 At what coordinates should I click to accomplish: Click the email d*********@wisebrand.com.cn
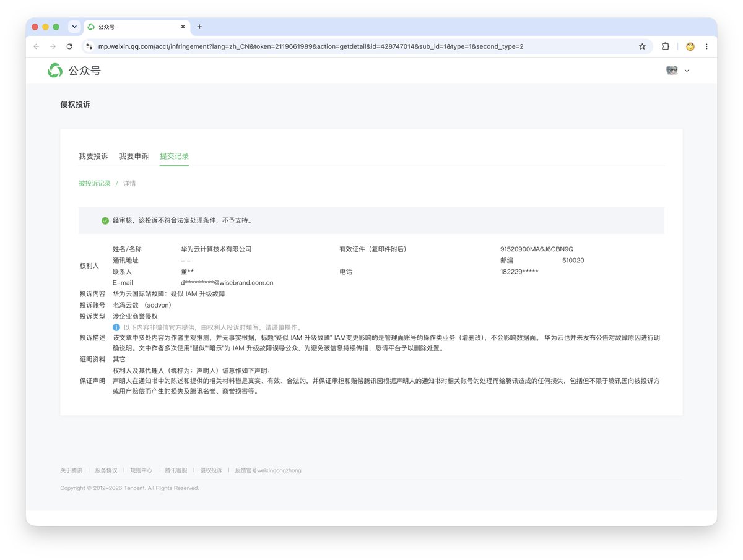tap(227, 283)
